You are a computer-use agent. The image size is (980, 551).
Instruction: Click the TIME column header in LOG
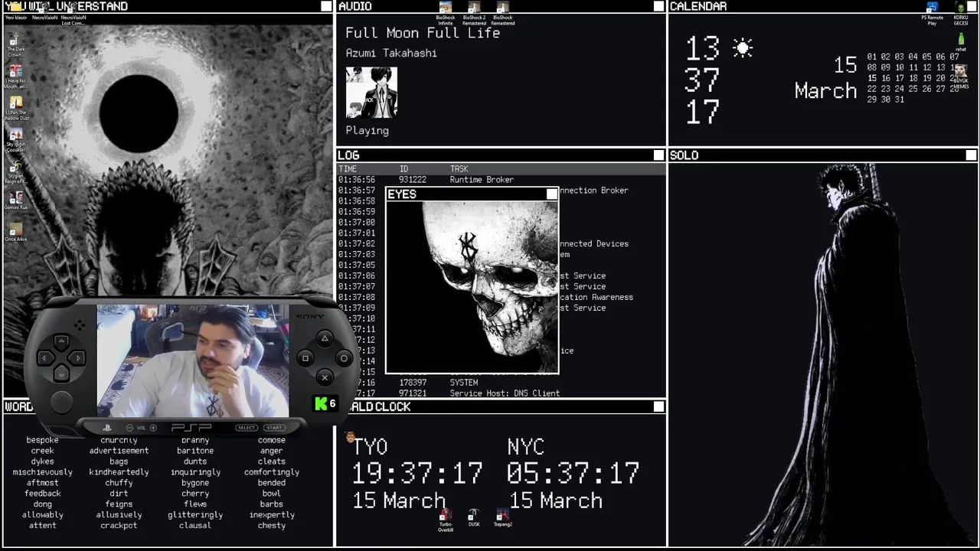[348, 169]
